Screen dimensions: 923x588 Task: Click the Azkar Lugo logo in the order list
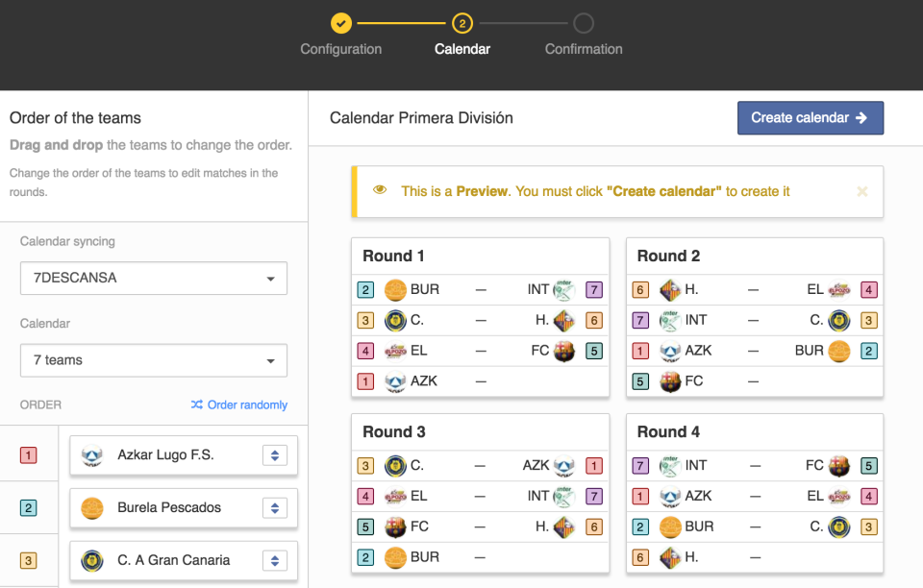(x=92, y=454)
